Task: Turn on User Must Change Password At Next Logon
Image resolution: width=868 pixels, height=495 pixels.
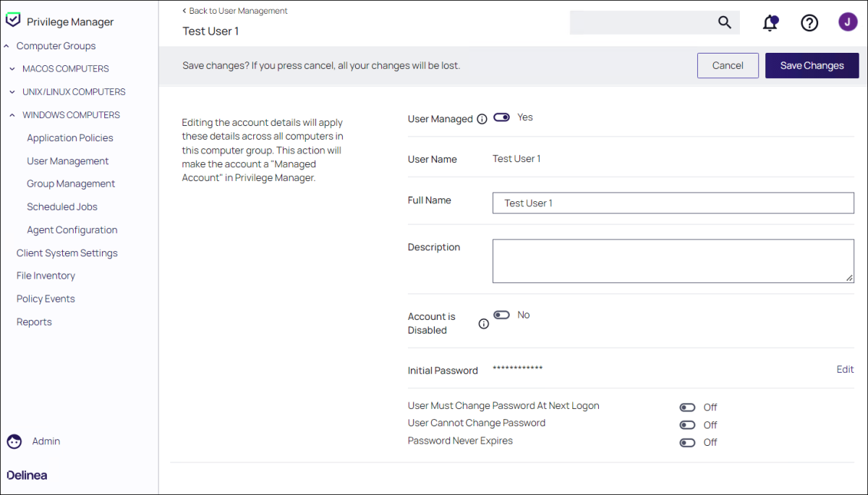Action: point(687,407)
